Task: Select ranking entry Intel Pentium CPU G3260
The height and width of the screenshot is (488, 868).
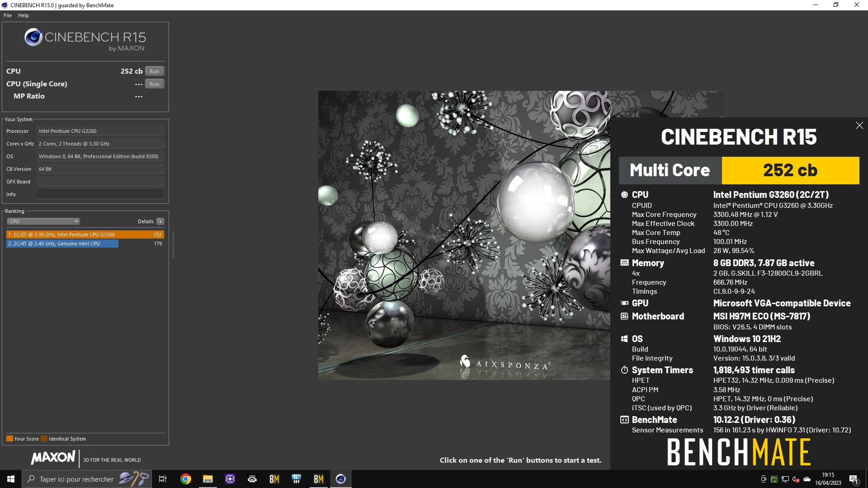Action: pos(85,235)
